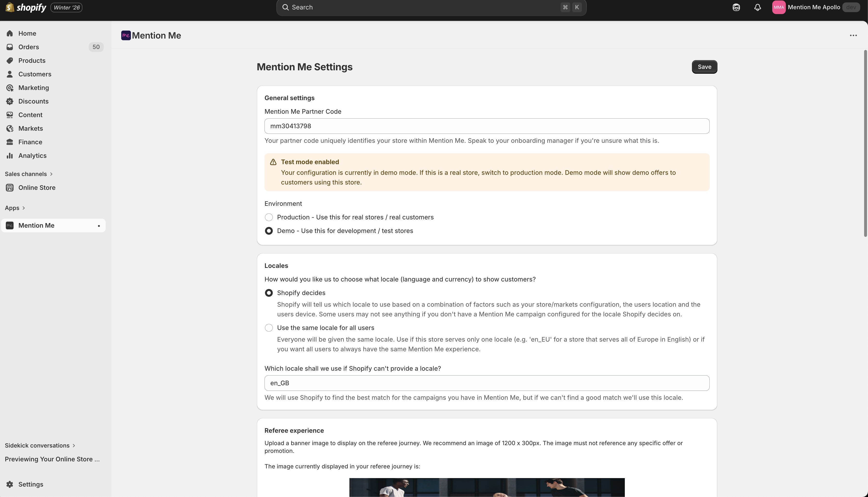The image size is (868, 497).
Task: Open Mention Me Apollo account menu
Action: pos(814,7)
